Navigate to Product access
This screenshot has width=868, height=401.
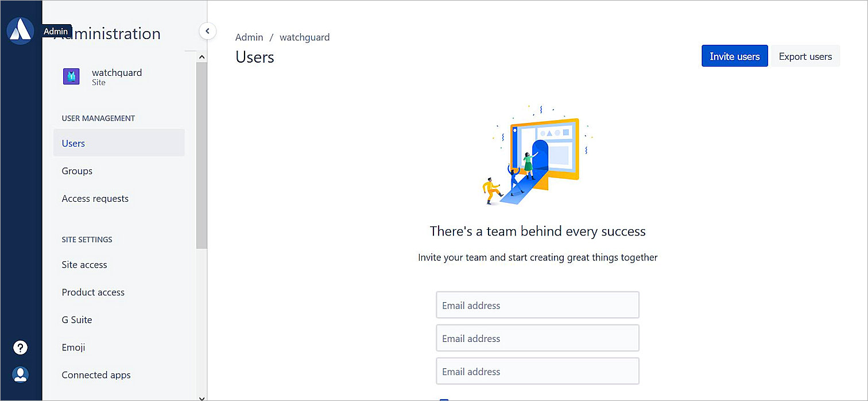point(93,292)
